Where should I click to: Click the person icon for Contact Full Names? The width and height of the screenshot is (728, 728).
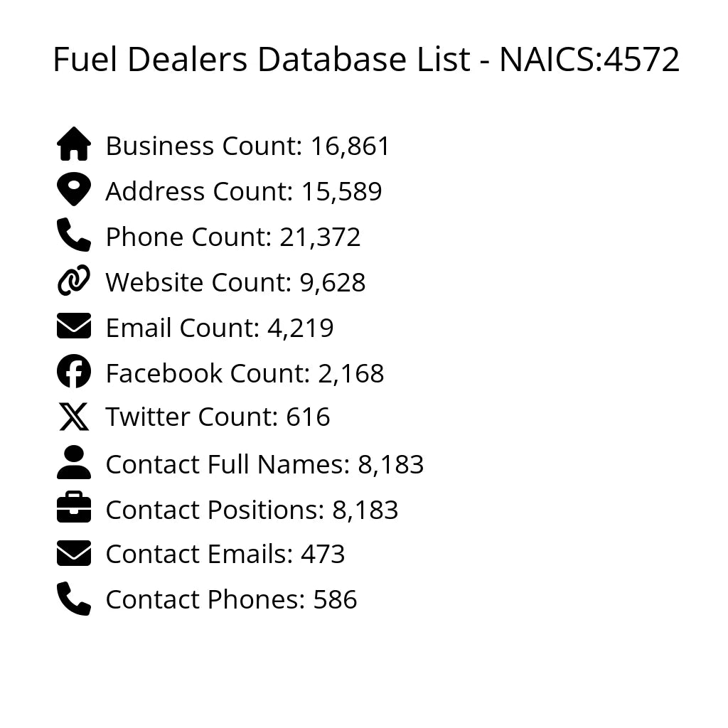pos(74,463)
